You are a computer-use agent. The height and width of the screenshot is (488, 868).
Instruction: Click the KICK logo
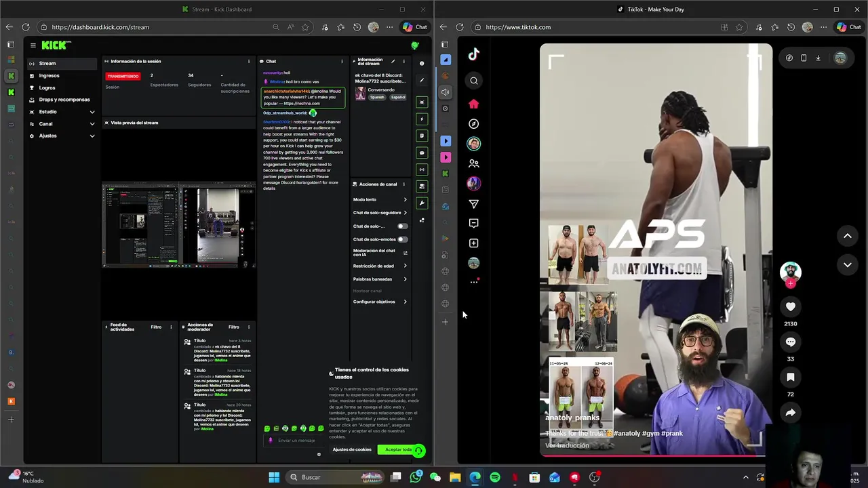(x=54, y=45)
